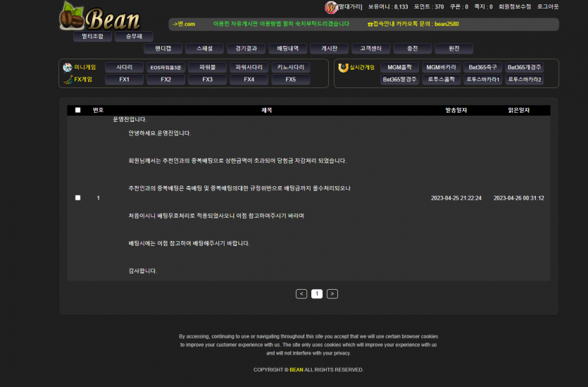Click the Bean coffee logo
This screenshot has width=588, height=387.
99,16
